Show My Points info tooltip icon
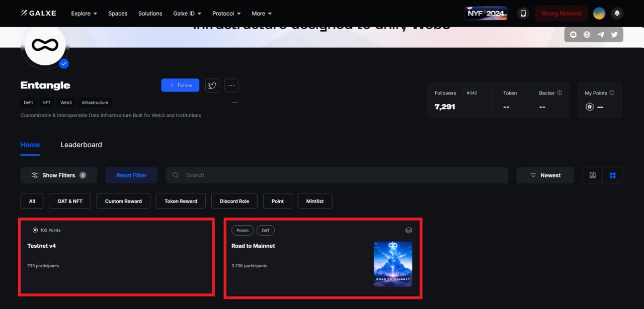644x309 pixels. point(612,93)
